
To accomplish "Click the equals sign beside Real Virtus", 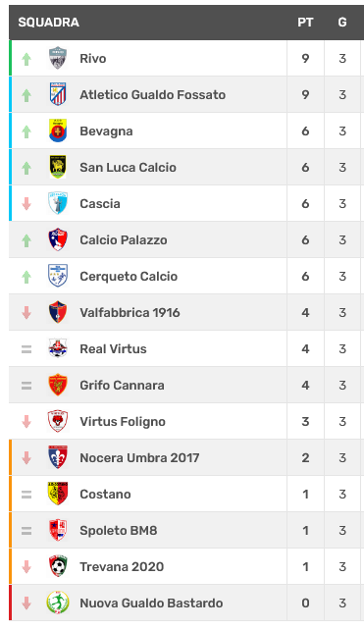I will coord(26,349).
